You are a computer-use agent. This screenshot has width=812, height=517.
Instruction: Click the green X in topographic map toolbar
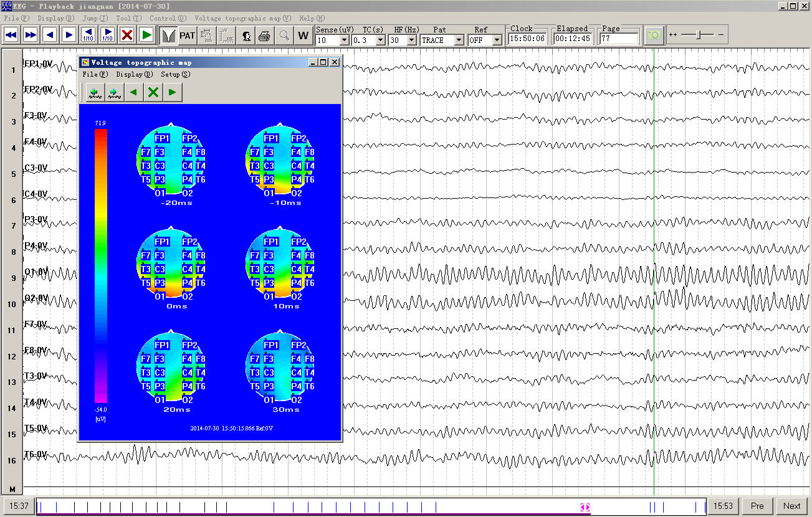coord(153,93)
